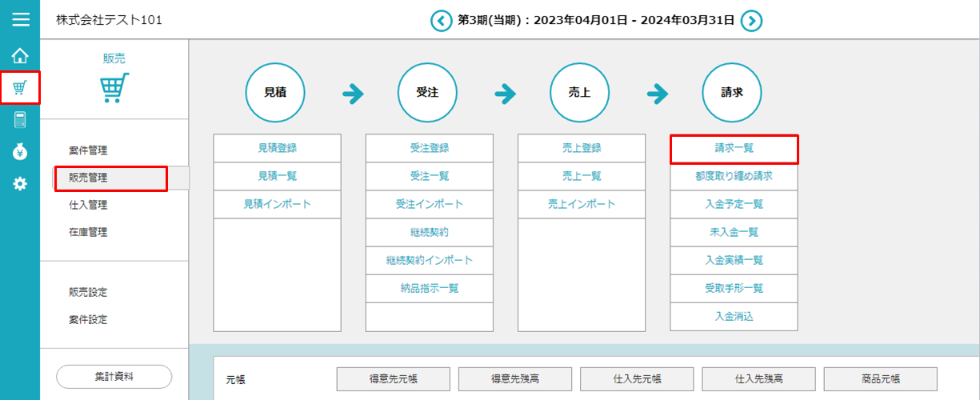Open the hamburger menu icon

(x=20, y=20)
